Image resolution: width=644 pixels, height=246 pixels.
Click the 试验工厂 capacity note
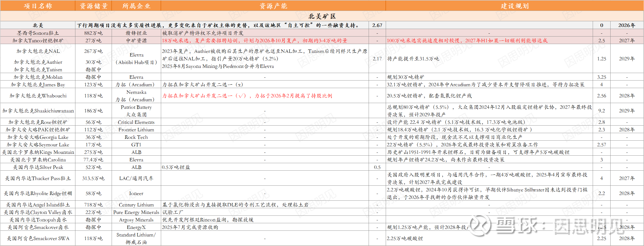coord(173,212)
